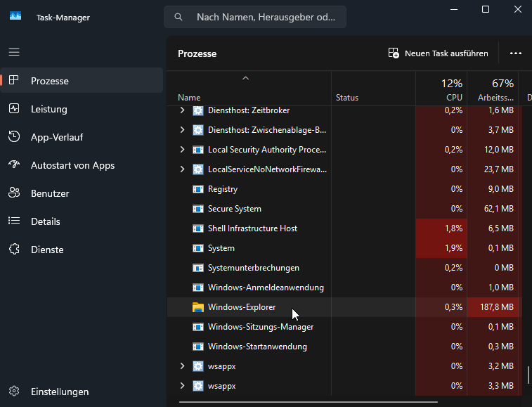Maximize the Task-Manager window
Image resolution: width=532 pixels, height=407 pixels.
point(486,9)
